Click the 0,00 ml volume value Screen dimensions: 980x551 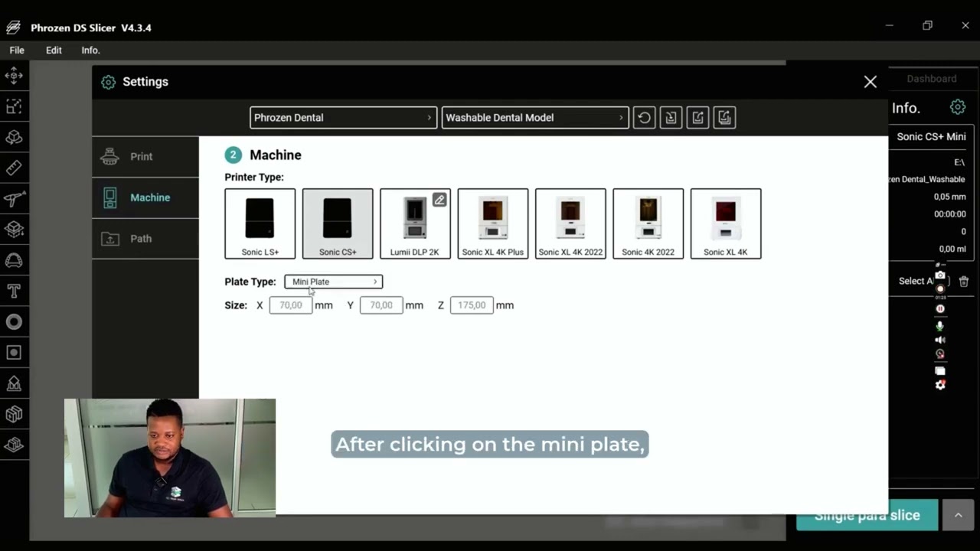pos(952,249)
